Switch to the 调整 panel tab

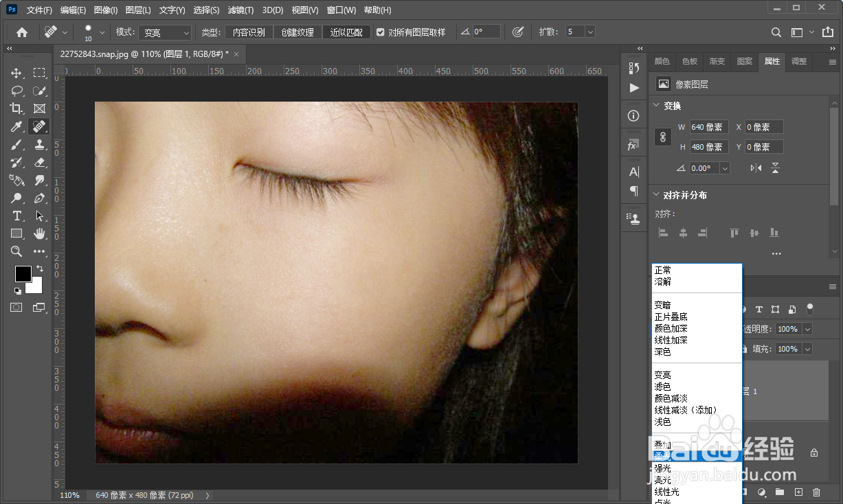(799, 61)
